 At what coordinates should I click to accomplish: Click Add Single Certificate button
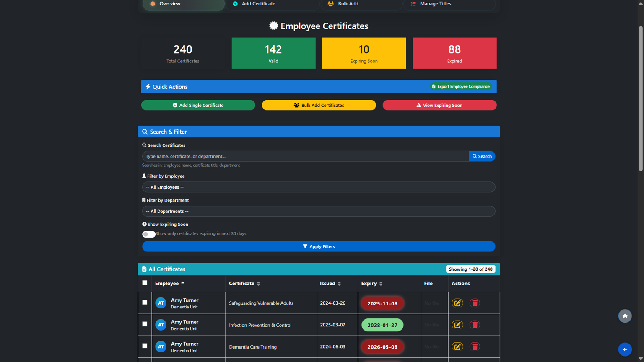[x=198, y=105]
